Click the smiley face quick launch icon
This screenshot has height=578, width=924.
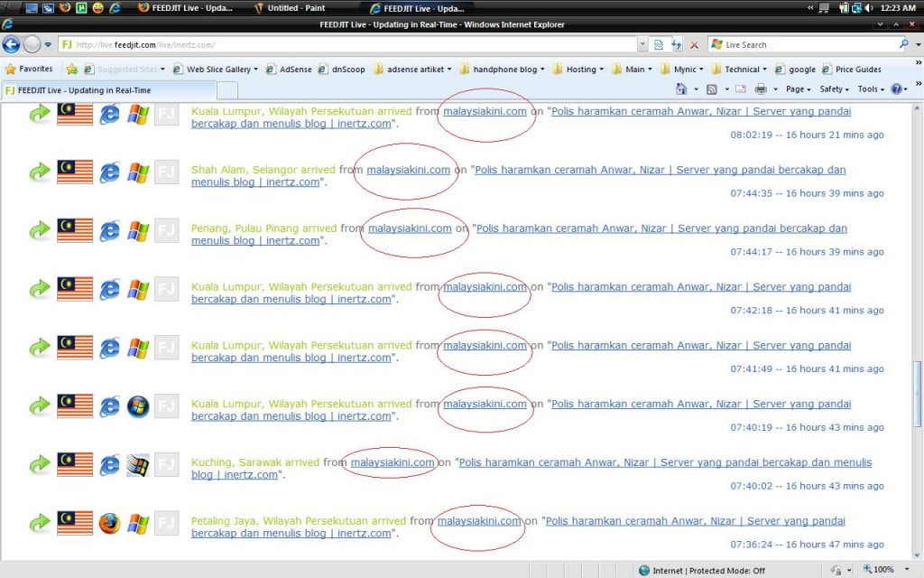pos(97,7)
